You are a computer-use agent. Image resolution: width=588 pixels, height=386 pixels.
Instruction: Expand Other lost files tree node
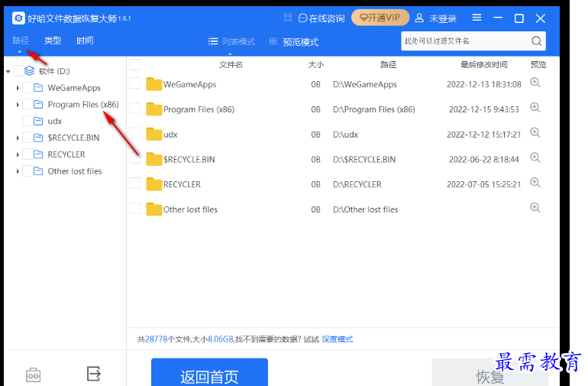point(18,171)
